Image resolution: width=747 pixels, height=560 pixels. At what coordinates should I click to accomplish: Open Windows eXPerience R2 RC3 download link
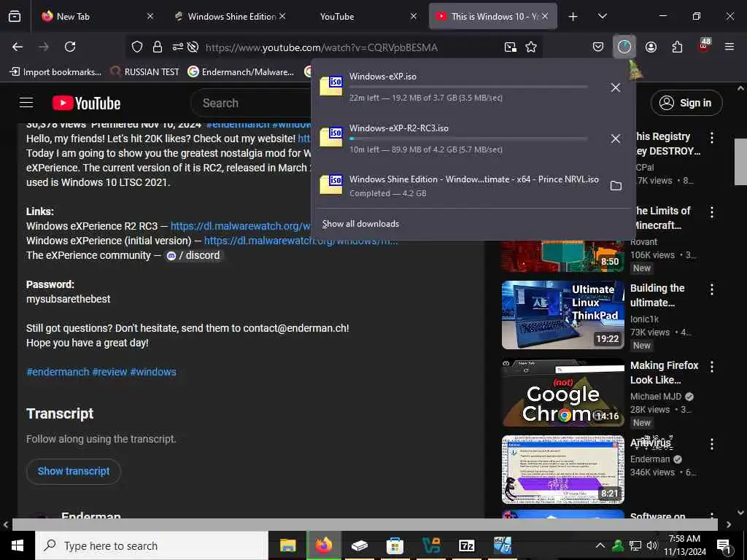[241, 226]
